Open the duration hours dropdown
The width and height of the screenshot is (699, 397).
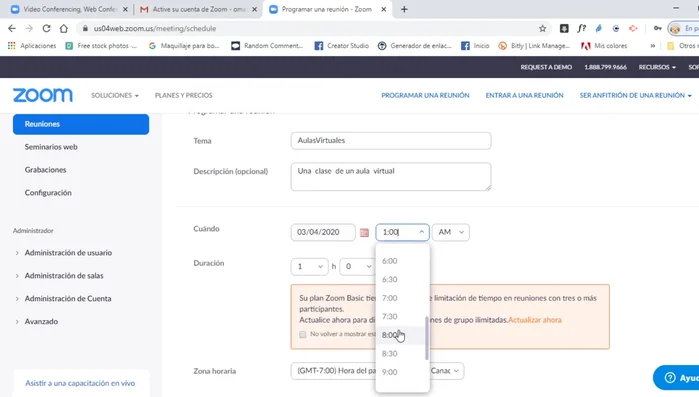click(x=309, y=266)
